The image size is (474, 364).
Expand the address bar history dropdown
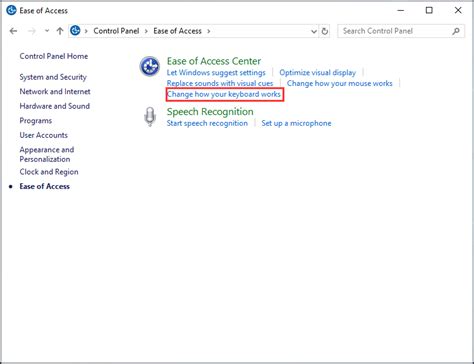[x=314, y=31]
